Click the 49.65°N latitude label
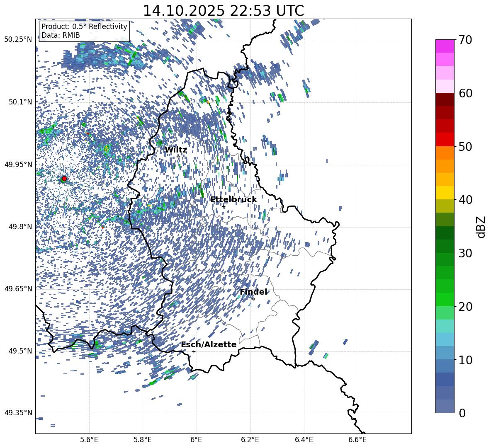The width and height of the screenshot is (491, 448). 18,288
